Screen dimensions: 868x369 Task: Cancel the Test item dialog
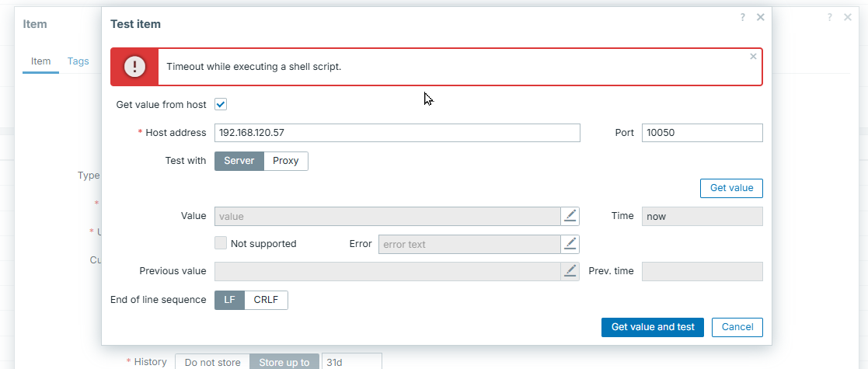tap(737, 327)
